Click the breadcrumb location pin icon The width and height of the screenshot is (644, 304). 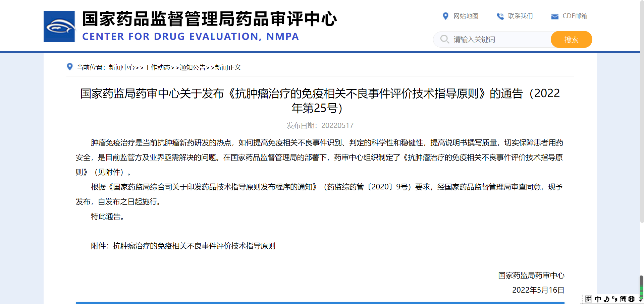click(70, 67)
